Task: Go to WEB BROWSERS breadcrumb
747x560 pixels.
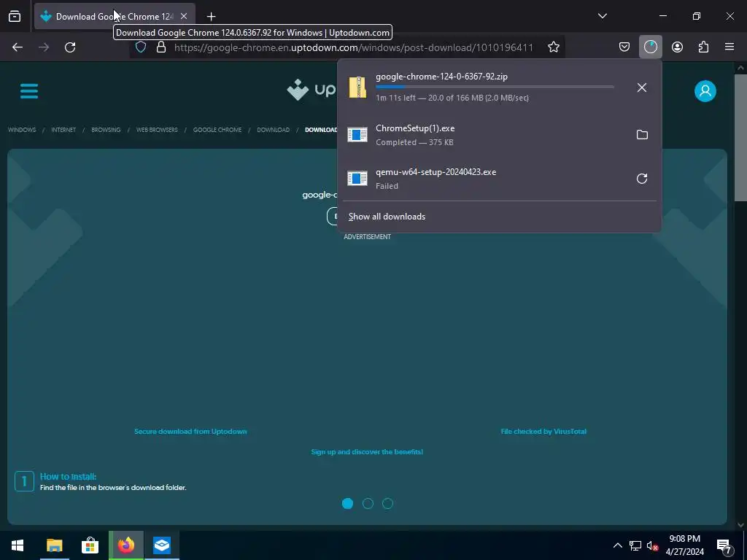Action: pos(157,130)
